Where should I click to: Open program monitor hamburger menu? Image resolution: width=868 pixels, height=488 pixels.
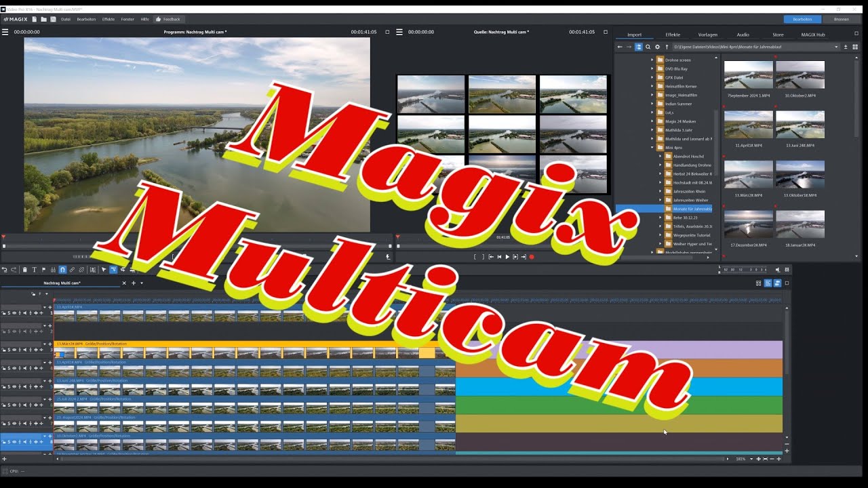pos(5,32)
